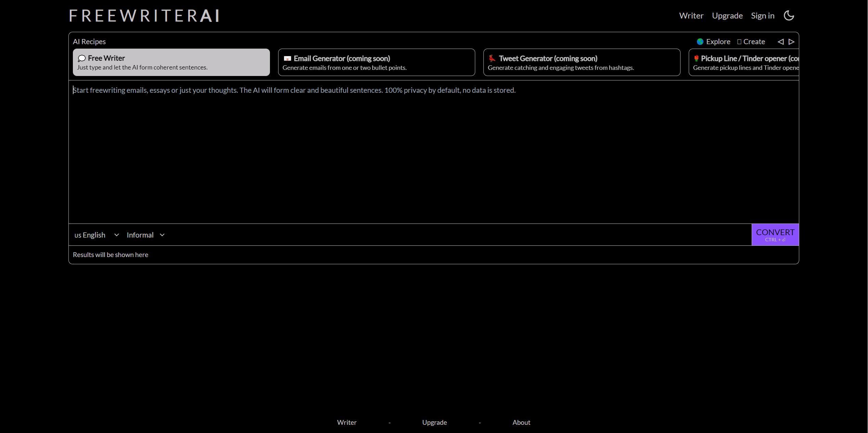Click the Create recipe button

click(751, 42)
